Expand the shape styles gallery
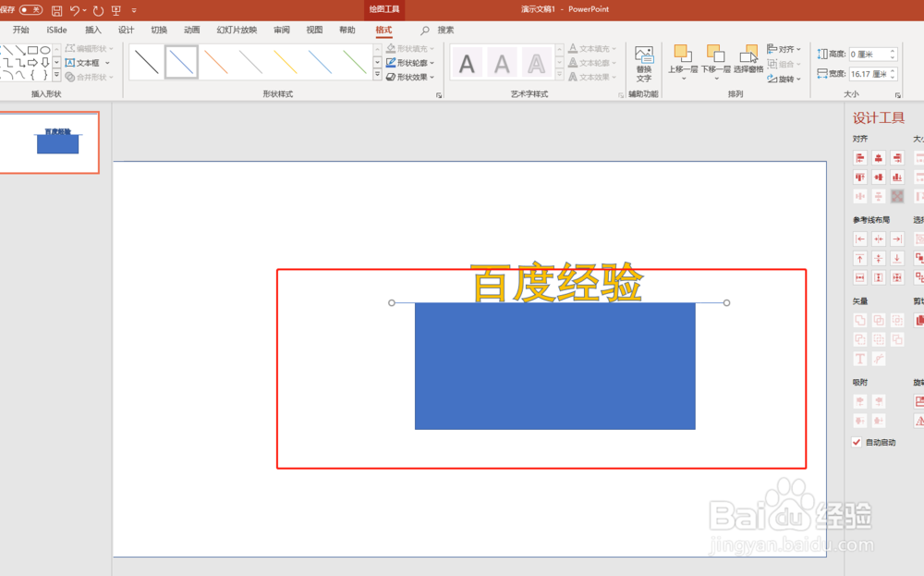 pyautogui.click(x=377, y=75)
